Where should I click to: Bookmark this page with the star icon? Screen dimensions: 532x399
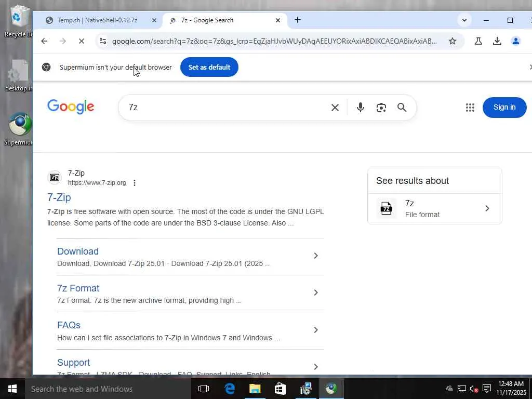[453, 41]
